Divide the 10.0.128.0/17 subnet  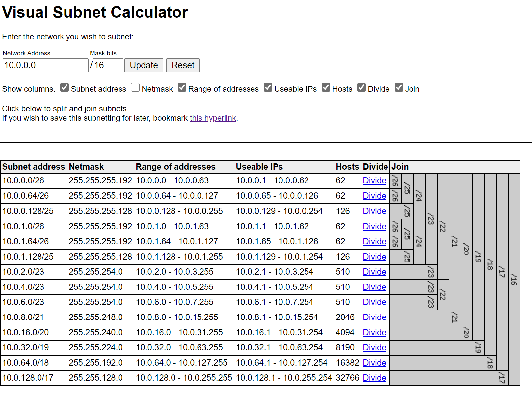click(374, 378)
